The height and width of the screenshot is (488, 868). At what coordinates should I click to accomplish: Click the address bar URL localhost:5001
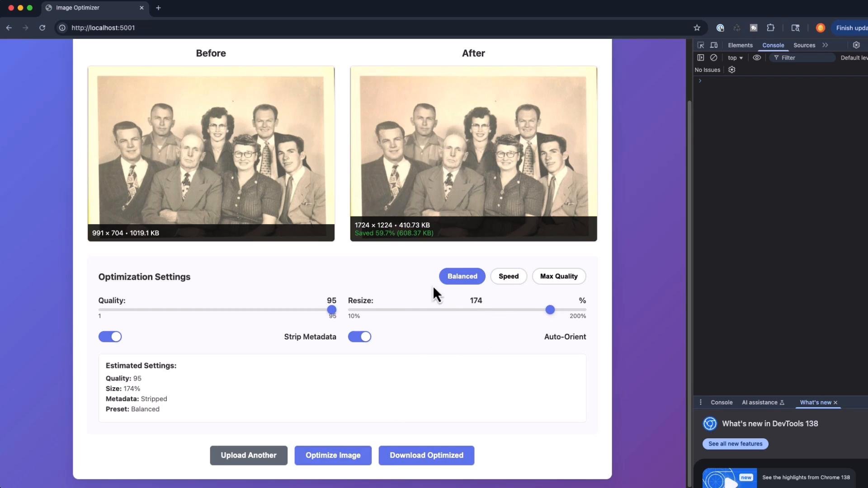coord(103,28)
